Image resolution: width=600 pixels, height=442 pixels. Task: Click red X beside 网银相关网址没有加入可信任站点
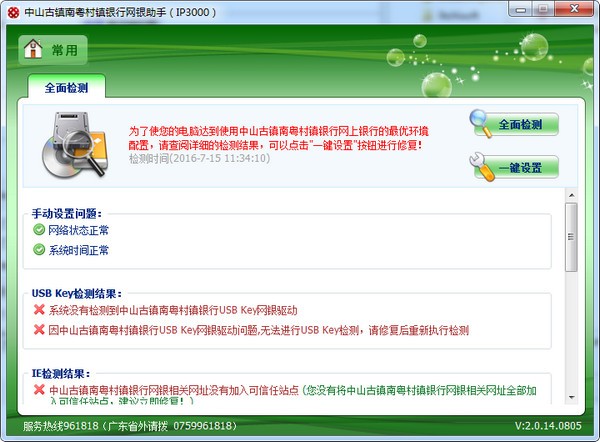pyautogui.click(x=39, y=390)
